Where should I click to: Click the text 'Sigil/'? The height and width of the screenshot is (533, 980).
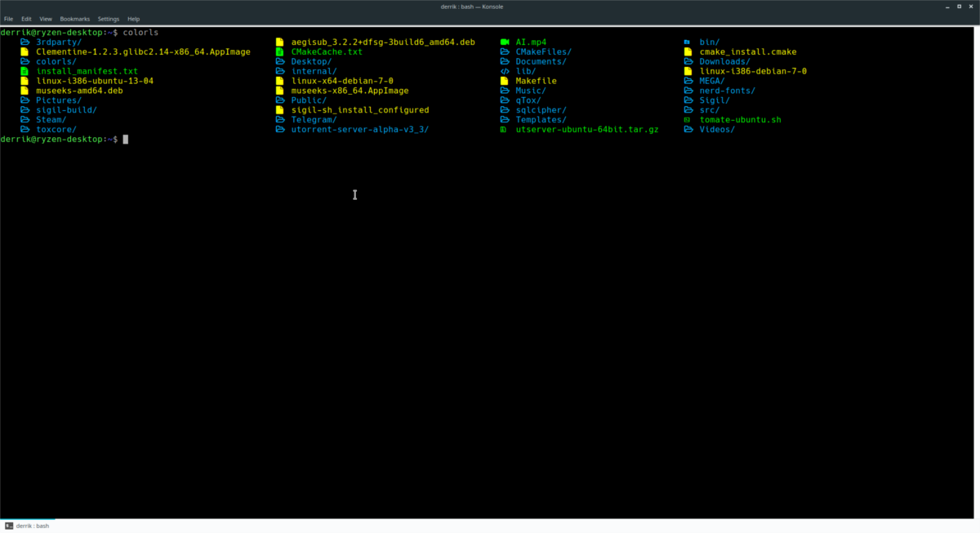(x=715, y=100)
